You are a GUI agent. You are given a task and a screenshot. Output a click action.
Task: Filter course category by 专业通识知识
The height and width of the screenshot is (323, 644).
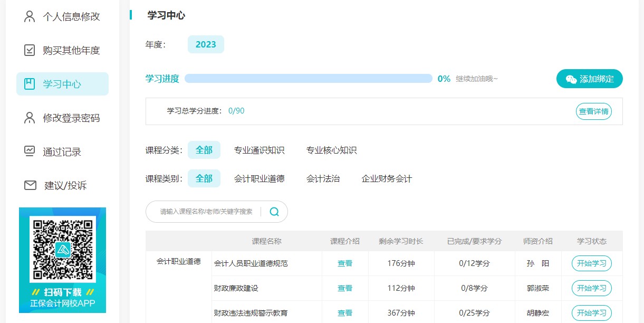(259, 150)
